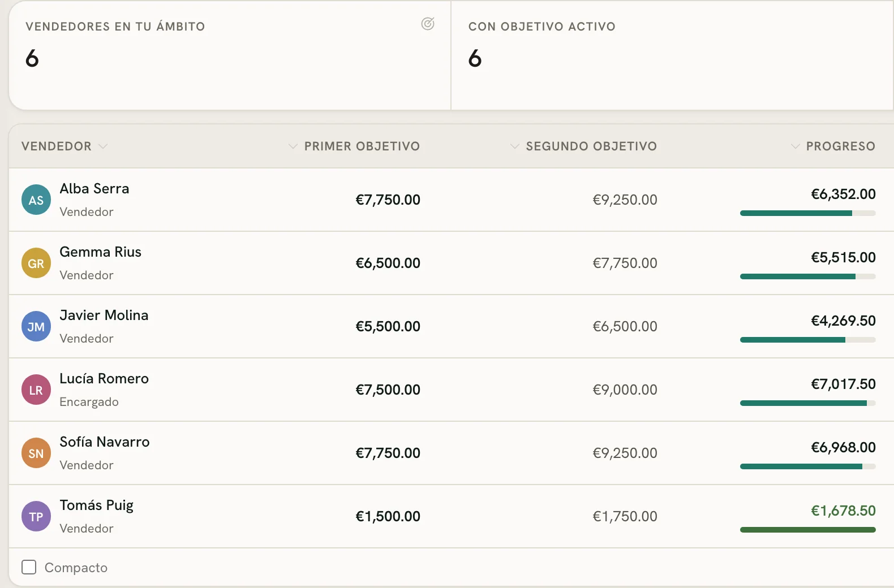Click the €1,750.00 segundo objetivo value
Viewport: 894px width, 588px height.
click(625, 516)
